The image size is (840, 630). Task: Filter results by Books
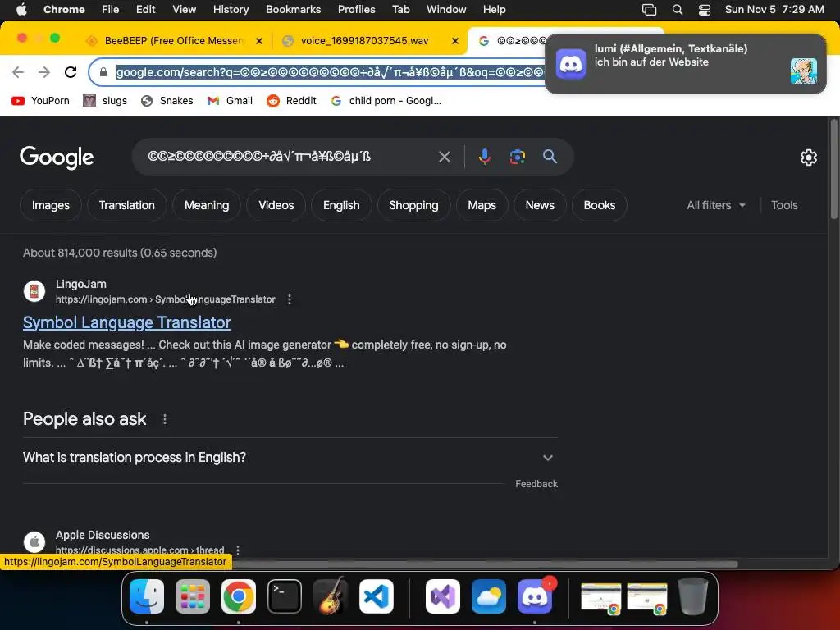(x=599, y=205)
